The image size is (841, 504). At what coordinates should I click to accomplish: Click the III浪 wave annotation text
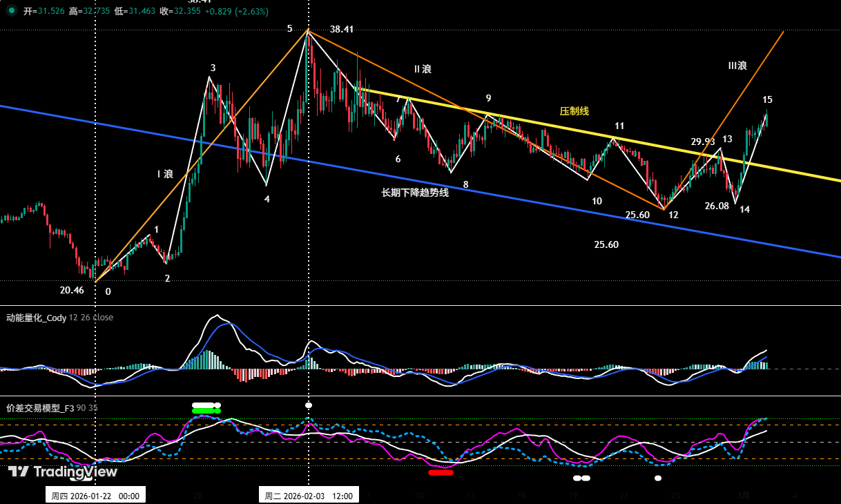pyautogui.click(x=737, y=64)
